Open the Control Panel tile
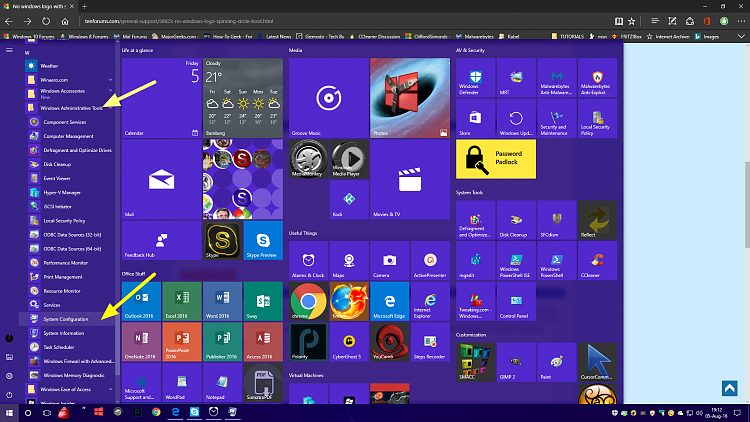This screenshot has height=422, width=750. 516,301
